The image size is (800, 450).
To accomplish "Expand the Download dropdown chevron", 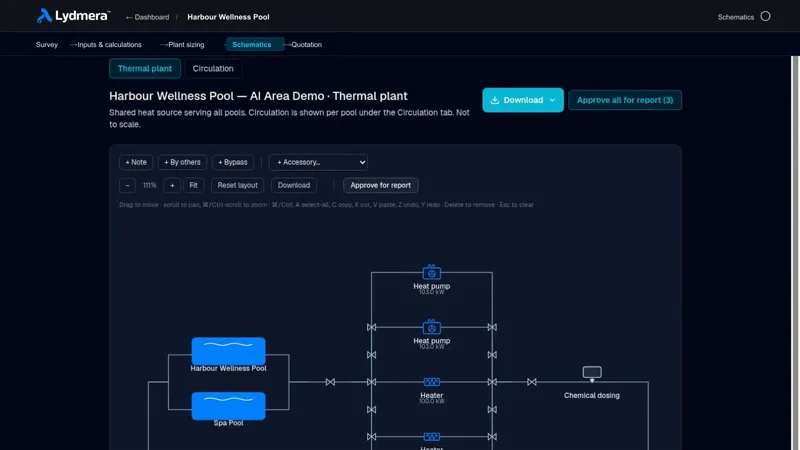I will pyautogui.click(x=552, y=100).
